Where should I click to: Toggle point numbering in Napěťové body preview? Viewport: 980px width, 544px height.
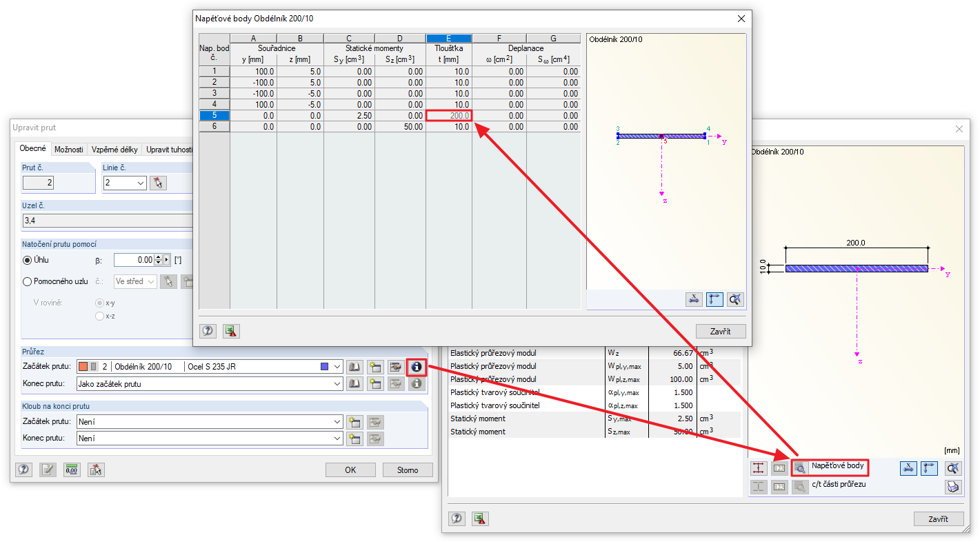(694, 299)
